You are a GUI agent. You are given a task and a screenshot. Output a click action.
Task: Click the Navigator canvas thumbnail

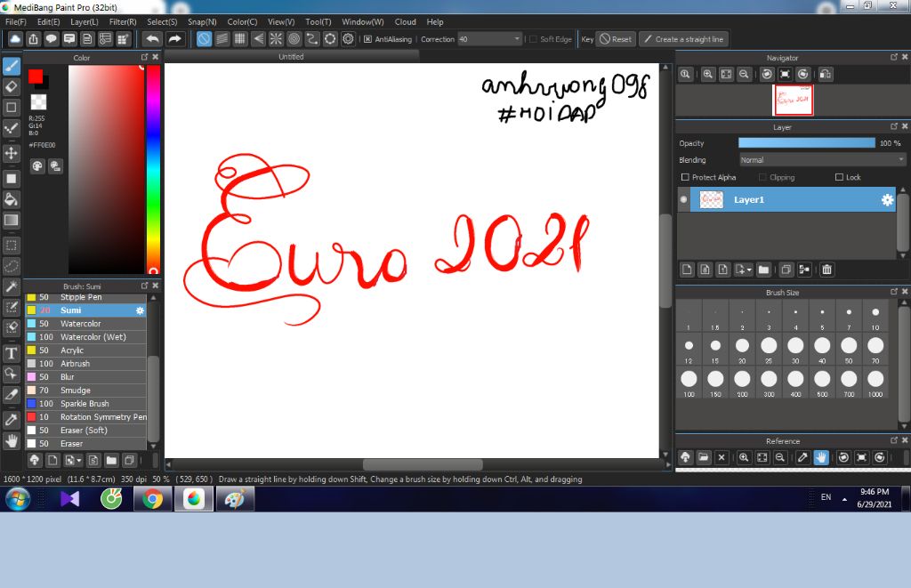[793, 100]
